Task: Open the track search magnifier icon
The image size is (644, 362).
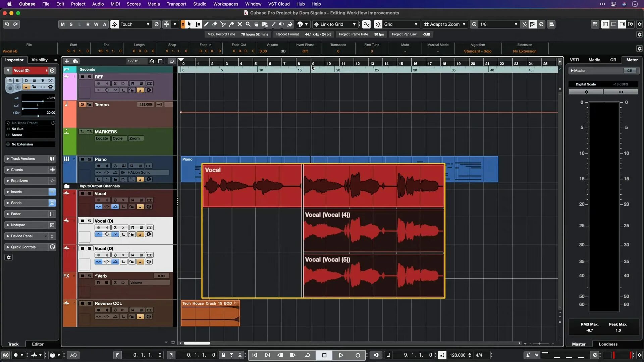Action: (x=171, y=61)
